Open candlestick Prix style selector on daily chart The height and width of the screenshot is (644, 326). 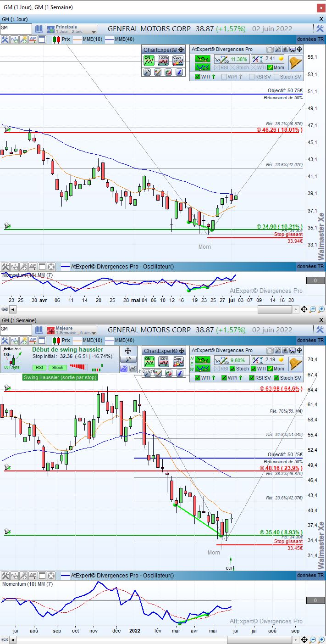coord(61,39)
